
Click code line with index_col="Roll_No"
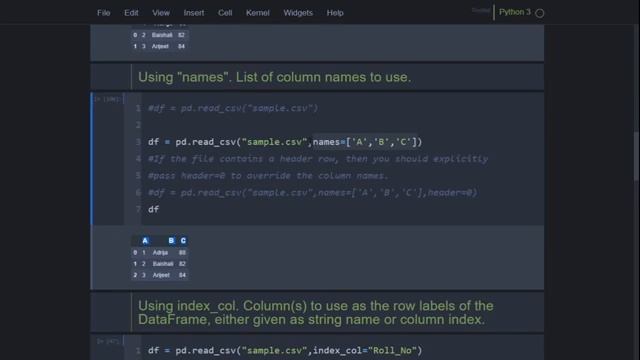[285, 351]
